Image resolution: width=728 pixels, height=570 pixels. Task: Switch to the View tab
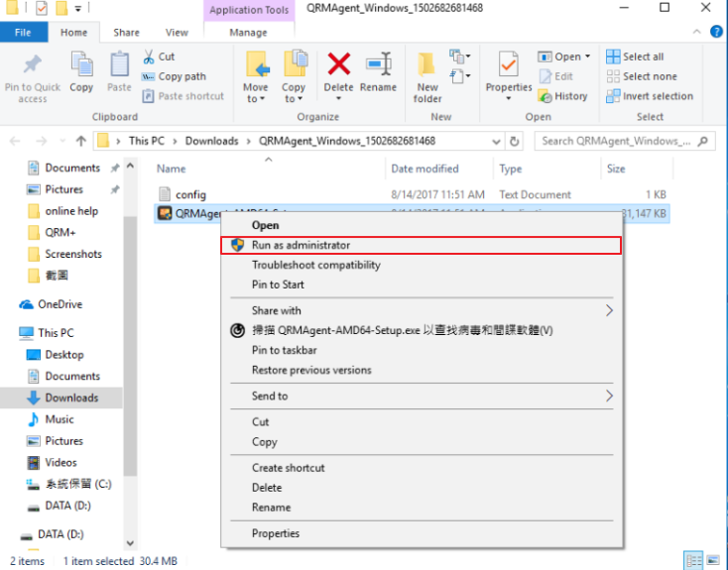click(177, 32)
